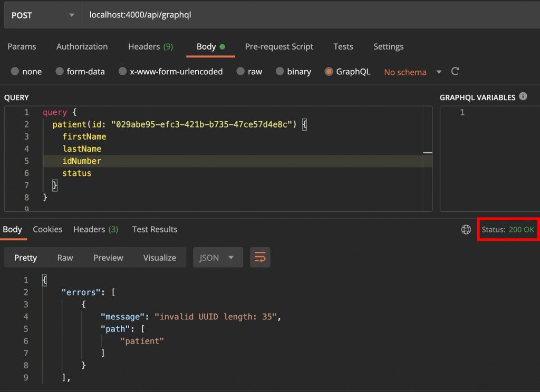Open the JSON format dropdown
This screenshot has width=540, height=392.
[x=217, y=258]
